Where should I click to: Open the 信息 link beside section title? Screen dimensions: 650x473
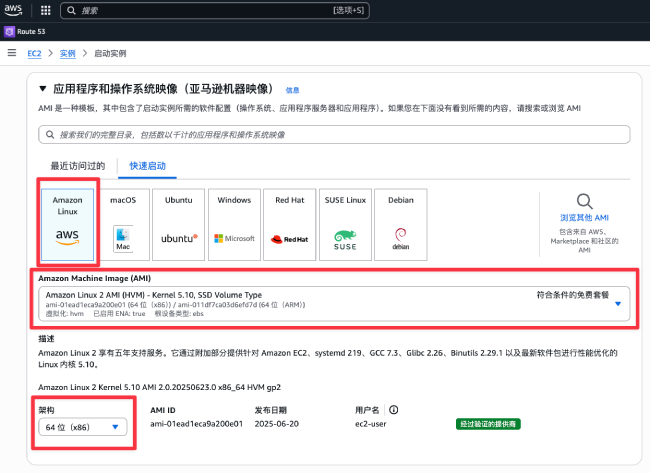tap(292, 90)
